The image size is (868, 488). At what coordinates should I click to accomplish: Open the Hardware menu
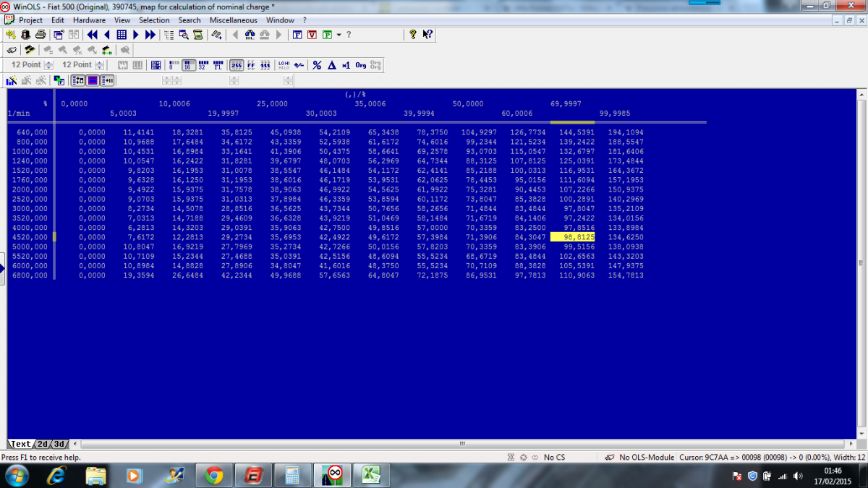[89, 20]
